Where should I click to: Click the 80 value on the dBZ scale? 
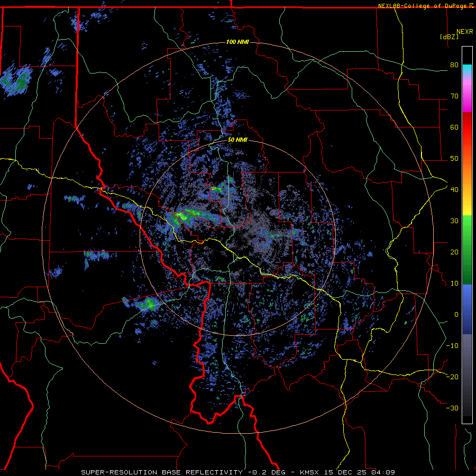tap(454, 65)
